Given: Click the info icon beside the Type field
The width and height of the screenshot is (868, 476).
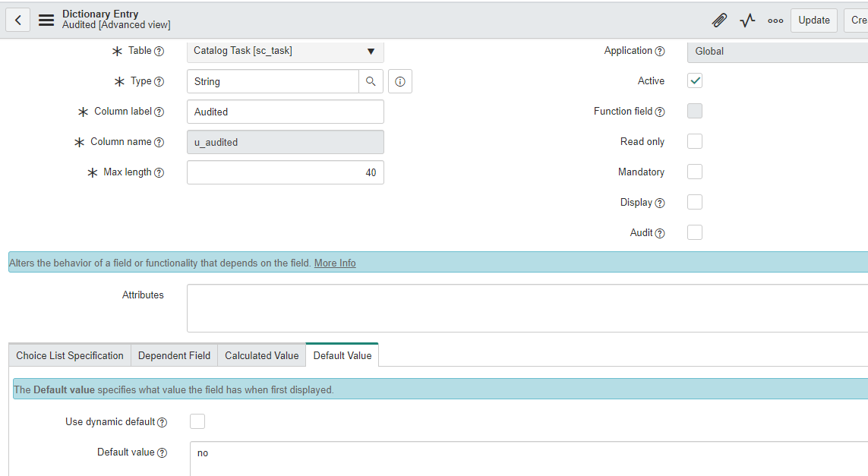Looking at the screenshot, I should click(399, 81).
